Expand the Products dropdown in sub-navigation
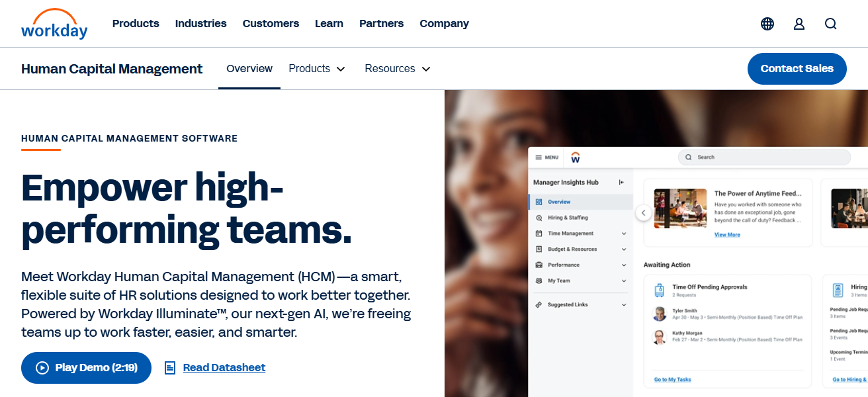 point(317,69)
